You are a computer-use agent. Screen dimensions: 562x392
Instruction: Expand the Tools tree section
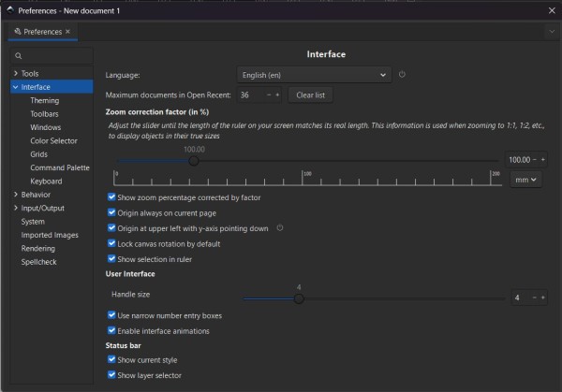(x=15, y=73)
